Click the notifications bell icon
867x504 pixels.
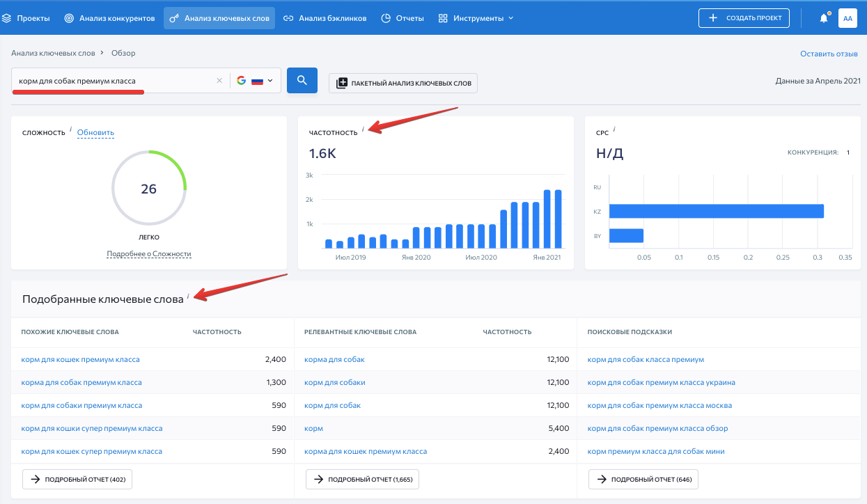(822, 17)
